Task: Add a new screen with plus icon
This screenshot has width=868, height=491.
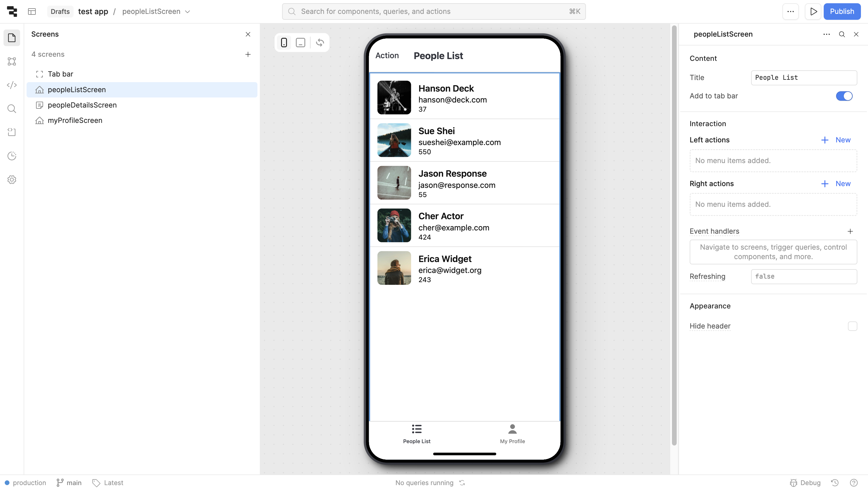Action: coord(248,54)
